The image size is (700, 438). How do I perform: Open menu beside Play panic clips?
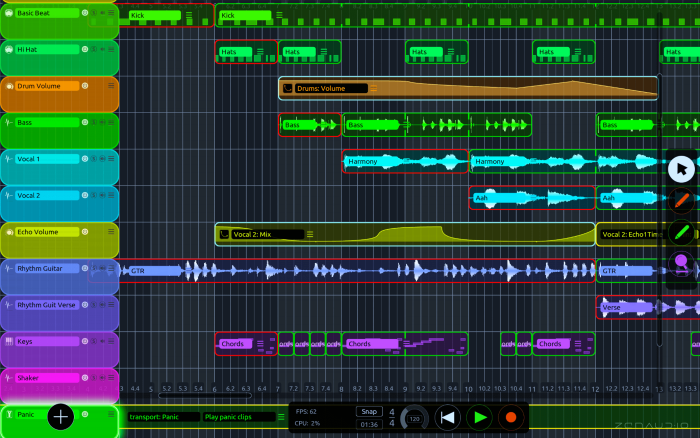(x=281, y=417)
